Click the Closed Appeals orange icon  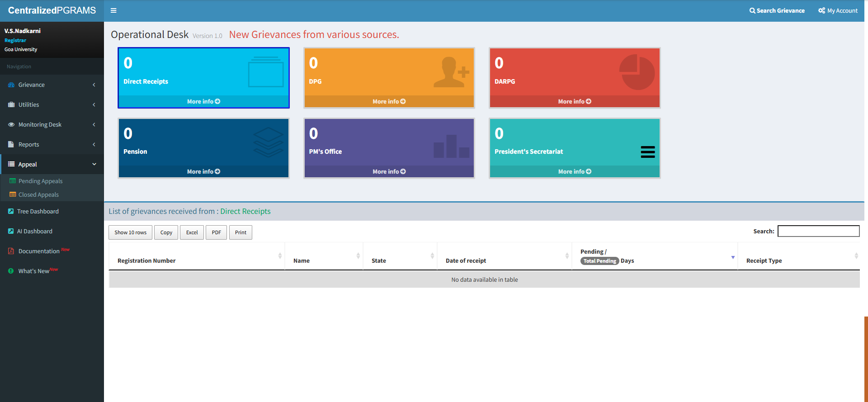(13, 194)
